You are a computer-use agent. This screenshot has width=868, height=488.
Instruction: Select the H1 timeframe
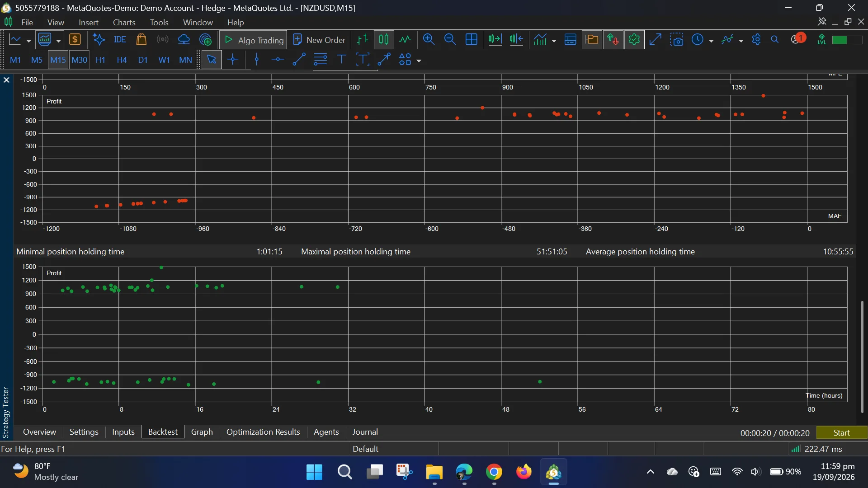tap(100, 60)
